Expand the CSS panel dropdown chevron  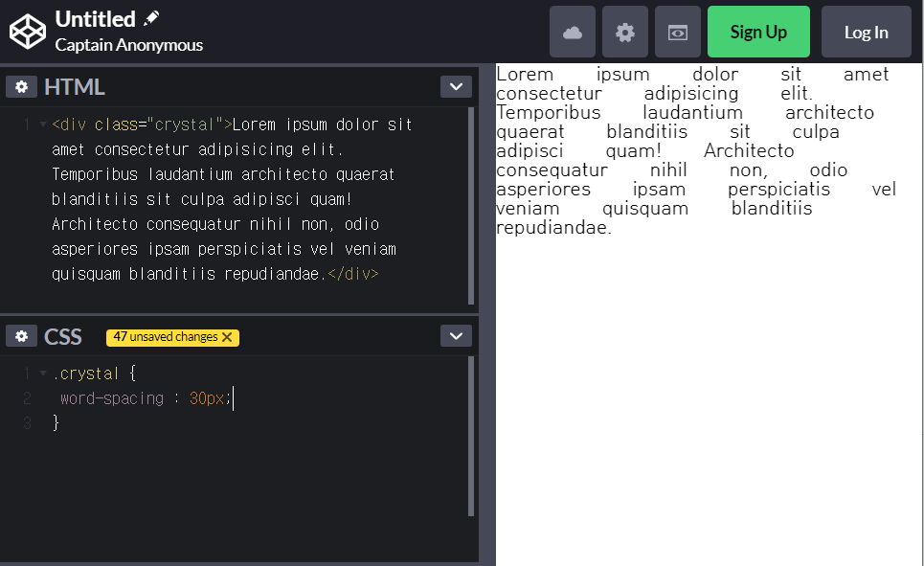(456, 336)
